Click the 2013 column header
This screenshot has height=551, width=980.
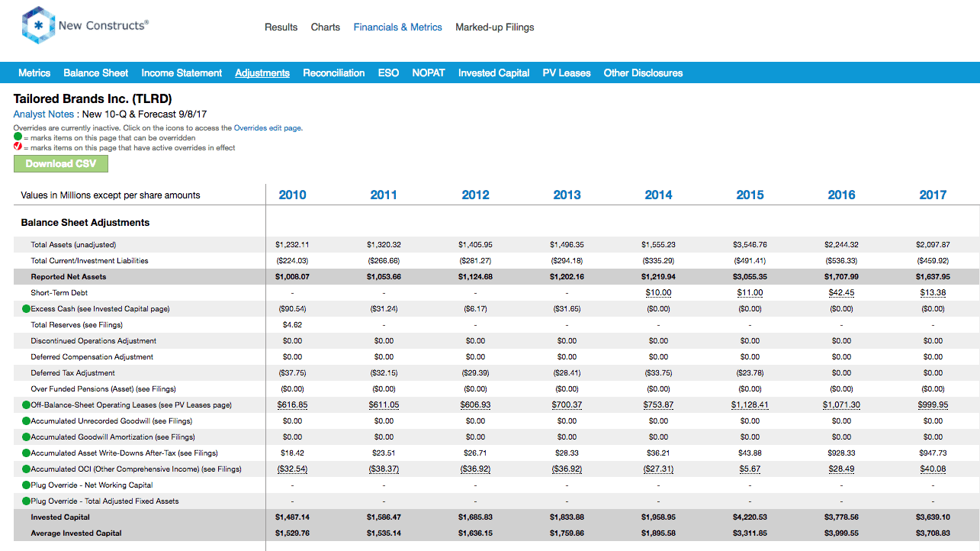tap(567, 195)
